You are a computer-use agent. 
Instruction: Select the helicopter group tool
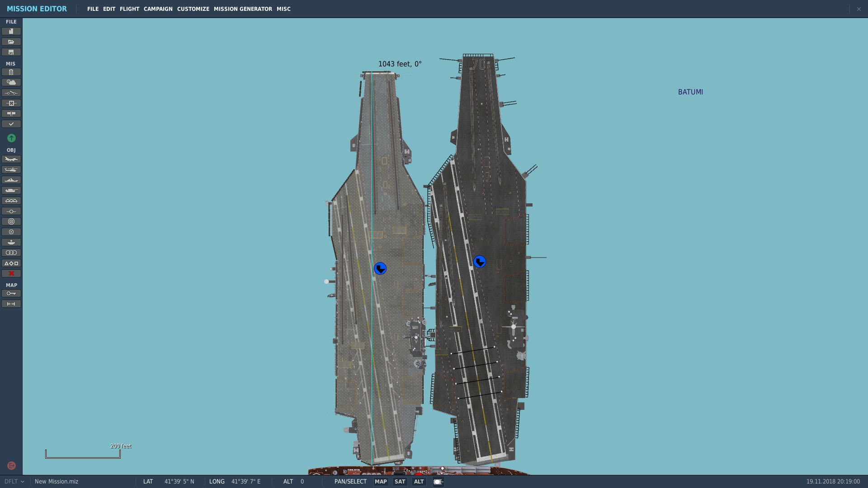coord(11,169)
